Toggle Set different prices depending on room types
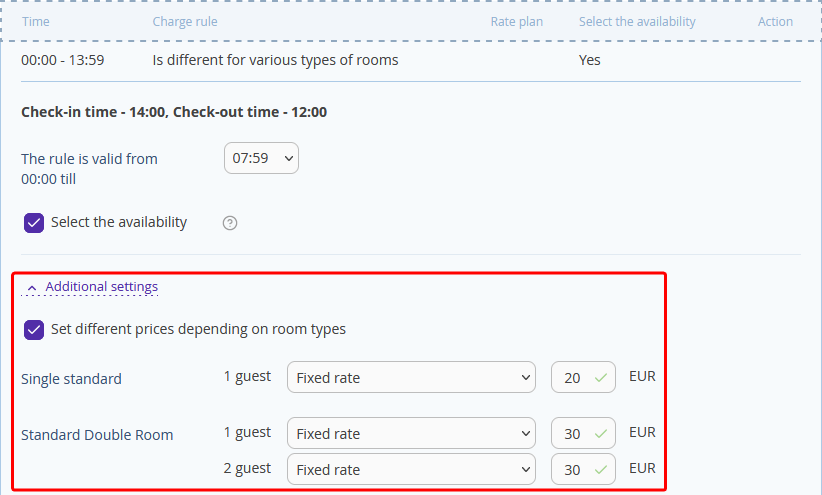This screenshot has width=822, height=495. tap(34, 330)
